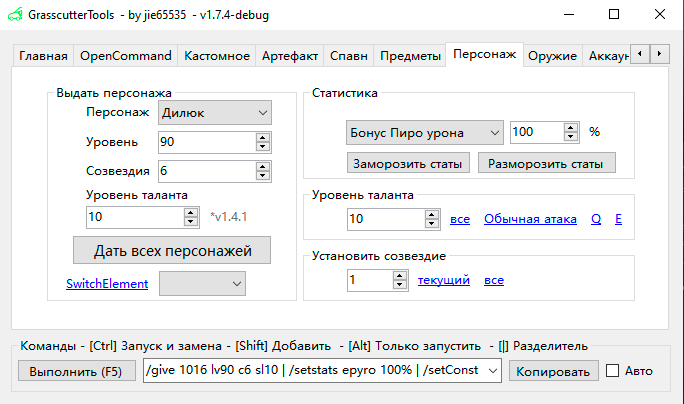Enable the Авто checkbox
684x404 pixels.
click(x=613, y=371)
